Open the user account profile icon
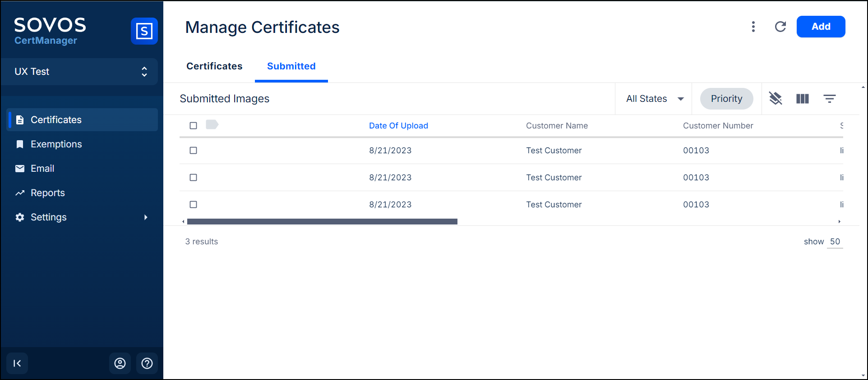This screenshot has height=380, width=868. (x=120, y=363)
